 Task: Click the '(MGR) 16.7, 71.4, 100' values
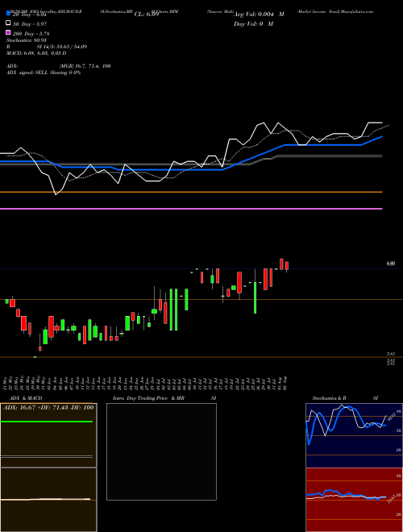click(85, 66)
